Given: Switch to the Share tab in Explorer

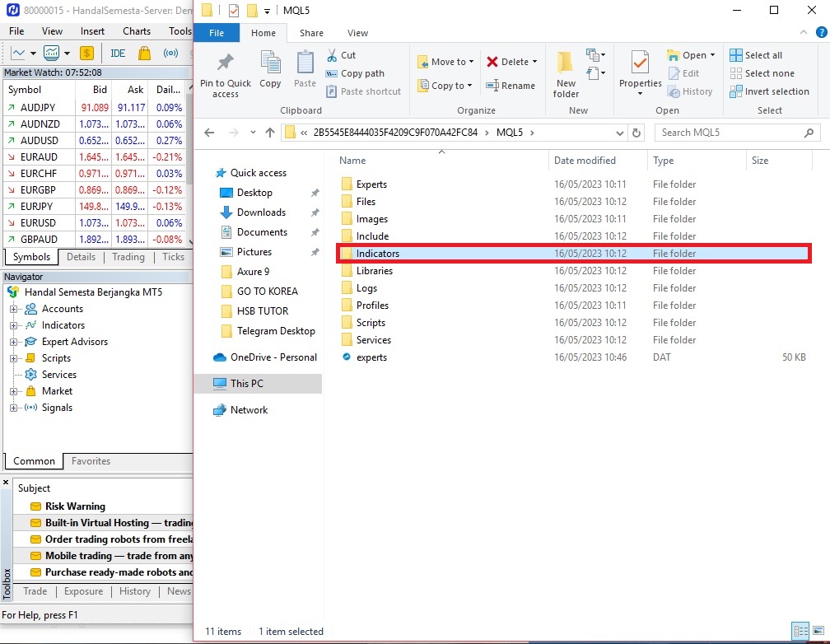Looking at the screenshot, I should pos(311,33).
